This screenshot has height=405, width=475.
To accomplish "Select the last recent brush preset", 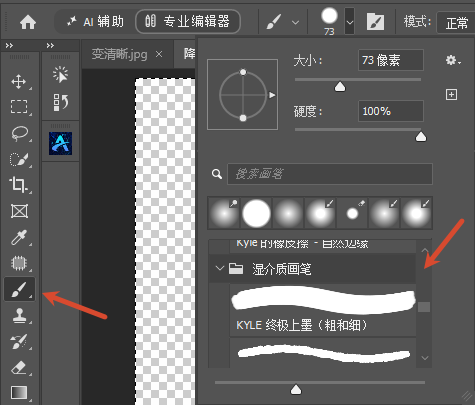I will 416,213.
